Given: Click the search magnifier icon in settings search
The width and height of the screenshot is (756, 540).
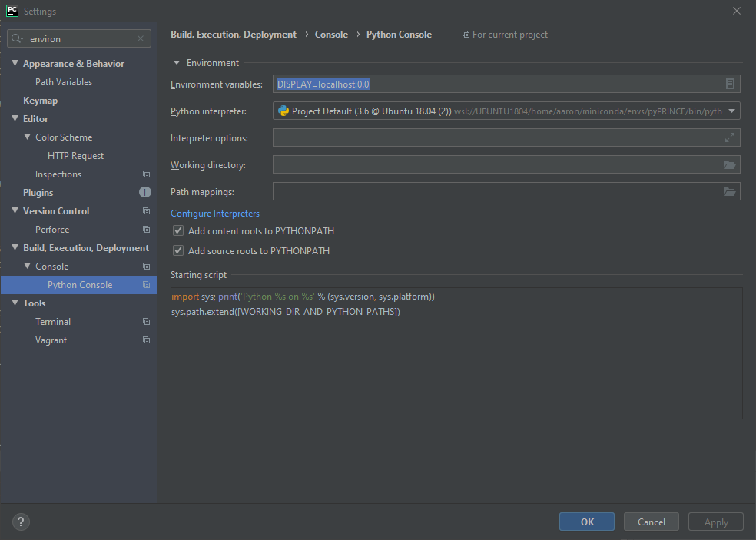Looking at the screenshot, I should pyautogui.click(x=17, y=38).
